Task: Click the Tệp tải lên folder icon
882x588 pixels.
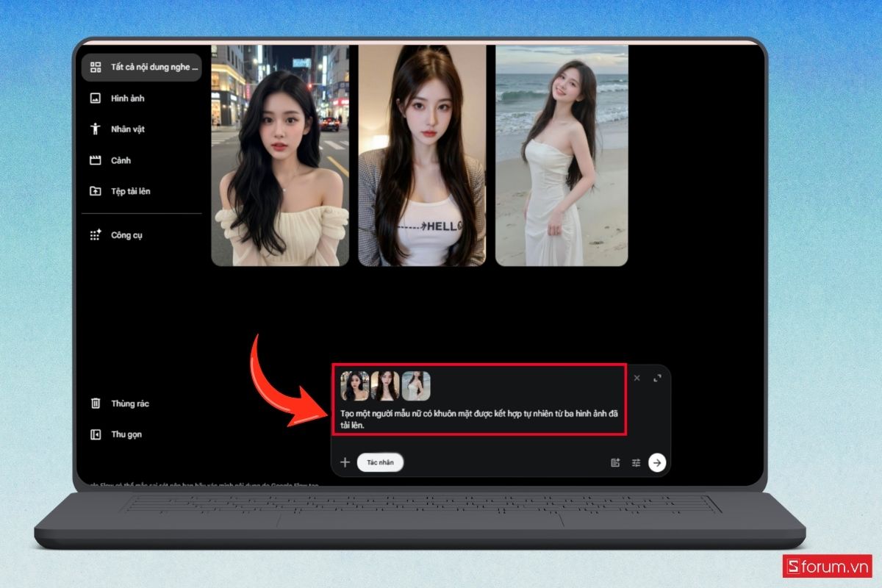Action: (95, 191)
